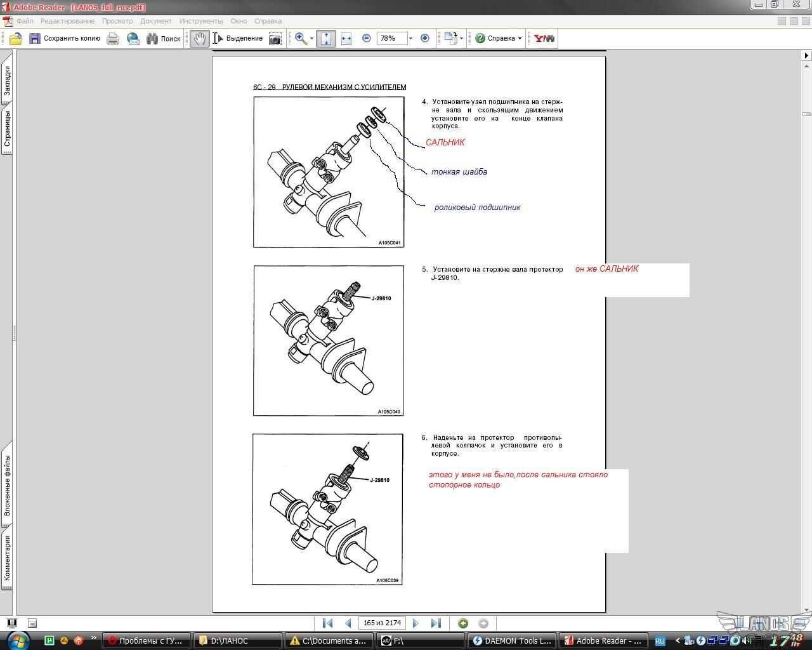Select the Snapshot camera tool
The height and width of the screenshot is (650, 812).
pos(275,39)
